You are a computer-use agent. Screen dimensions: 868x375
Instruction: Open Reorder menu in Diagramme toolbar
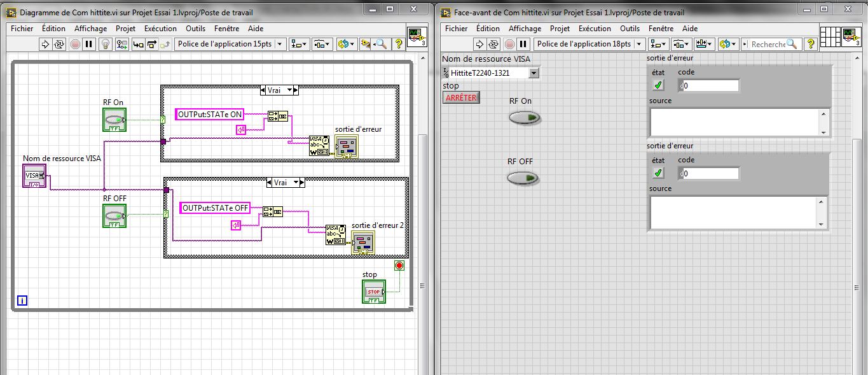[x=346, y=44]
